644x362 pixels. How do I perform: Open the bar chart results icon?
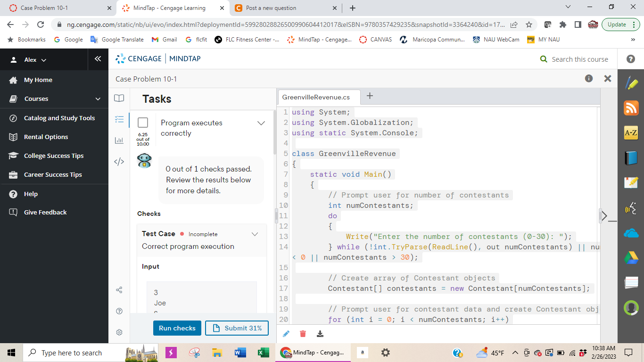coord(119,140)
